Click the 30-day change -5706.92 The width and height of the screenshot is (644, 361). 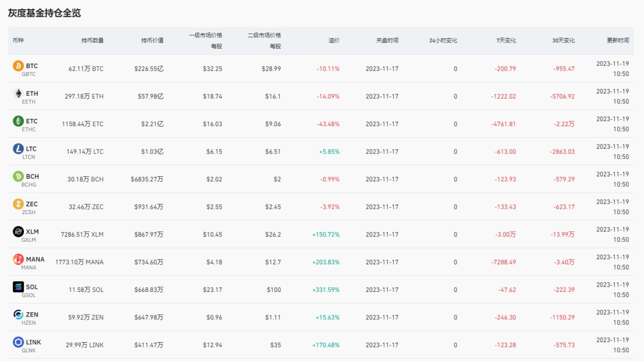pyautogui.click(x=562, y=96)
